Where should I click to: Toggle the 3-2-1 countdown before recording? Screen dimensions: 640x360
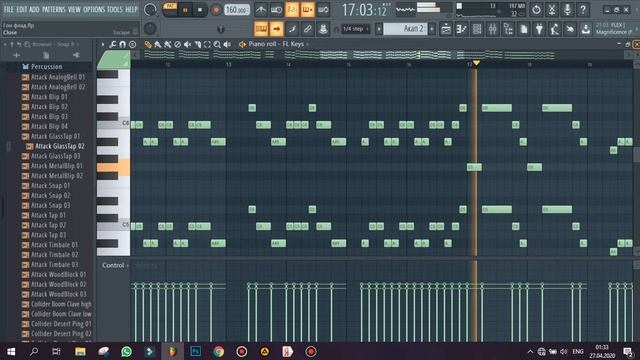292,10
